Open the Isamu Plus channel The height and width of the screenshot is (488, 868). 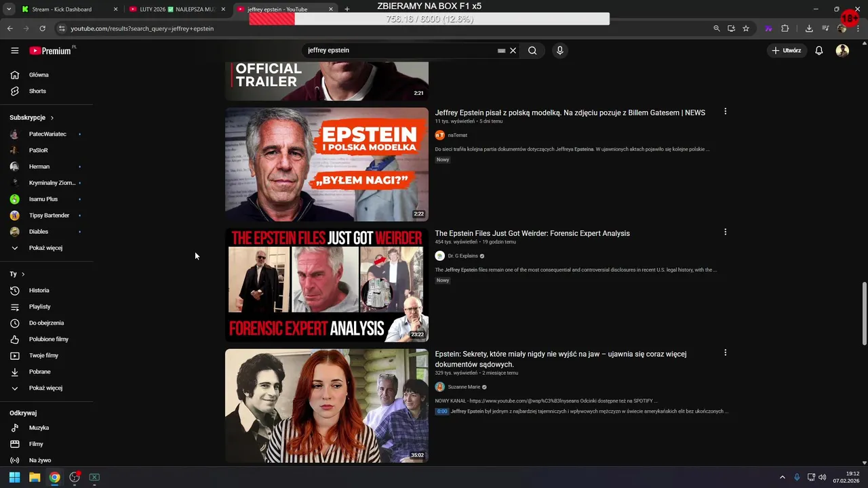pyautogui.click(x=46, y=199)
